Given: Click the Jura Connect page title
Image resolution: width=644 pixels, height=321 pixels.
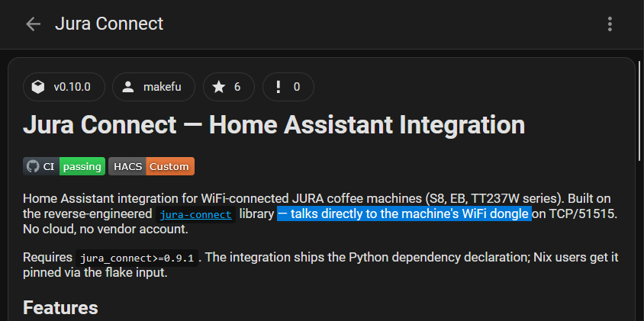Looking at the screenshot, I should coord(109,24).
